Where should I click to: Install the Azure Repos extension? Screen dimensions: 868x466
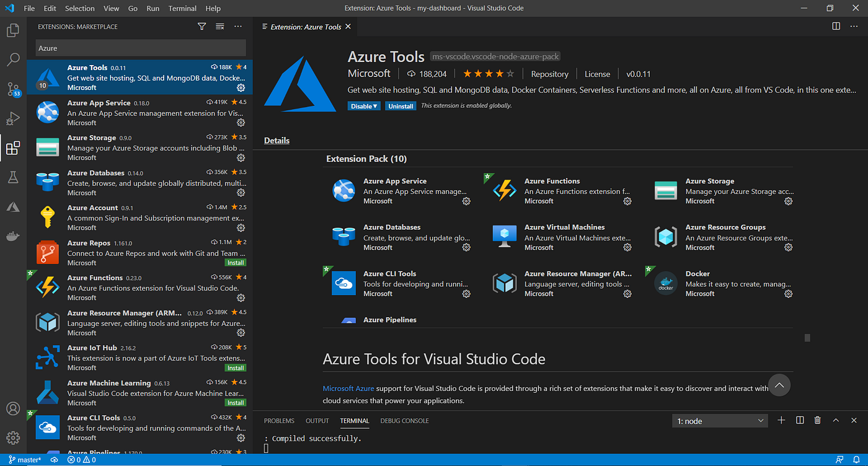pos(235,262)
